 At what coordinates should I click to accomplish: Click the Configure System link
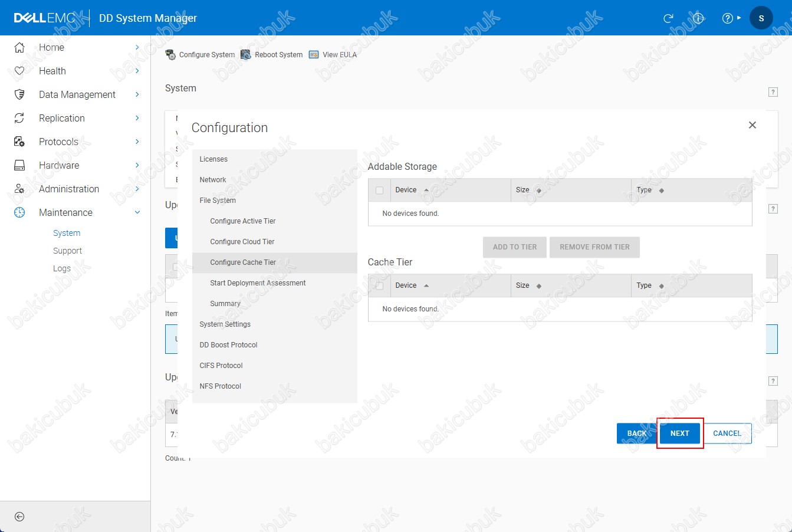(207, 55)
